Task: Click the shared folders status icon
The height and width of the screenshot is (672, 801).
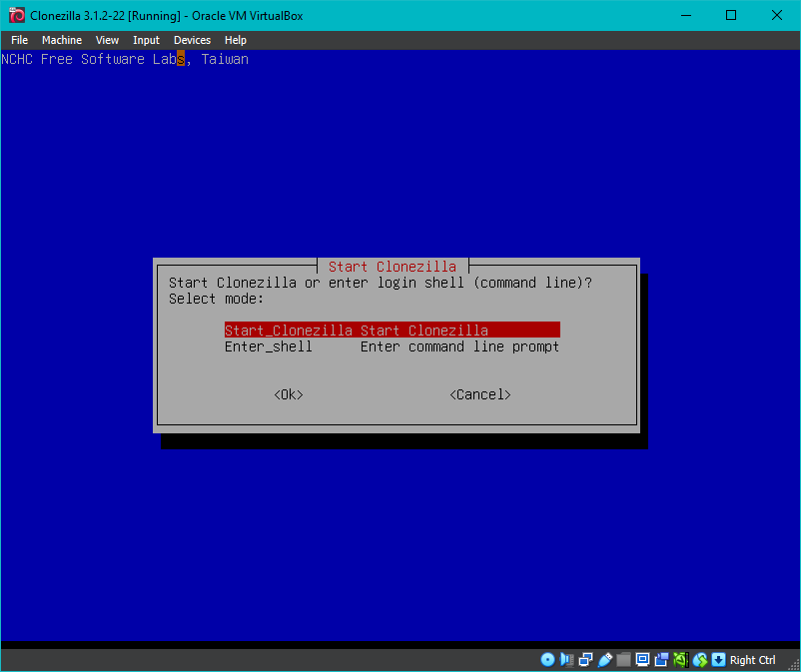Action: point(624,660)
